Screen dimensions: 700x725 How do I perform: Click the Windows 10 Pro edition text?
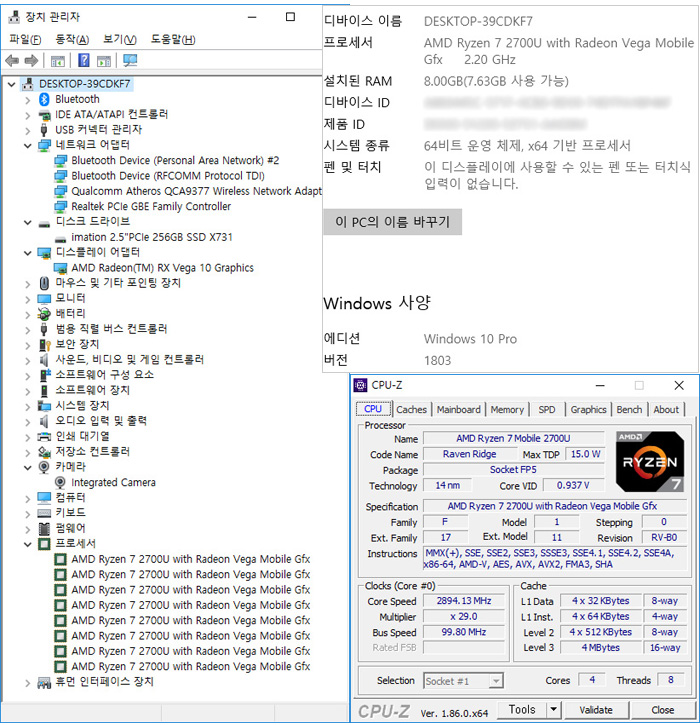click(470, 339)
